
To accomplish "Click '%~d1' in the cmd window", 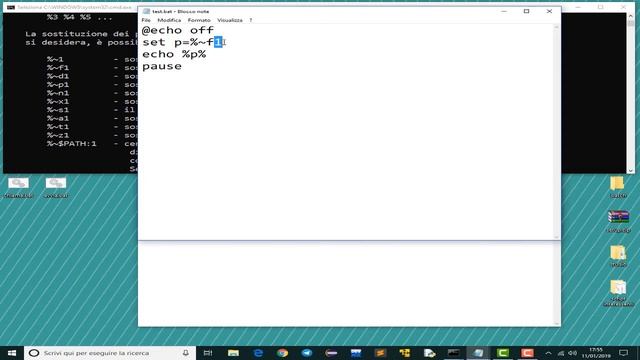I will [x=58, y=76].
